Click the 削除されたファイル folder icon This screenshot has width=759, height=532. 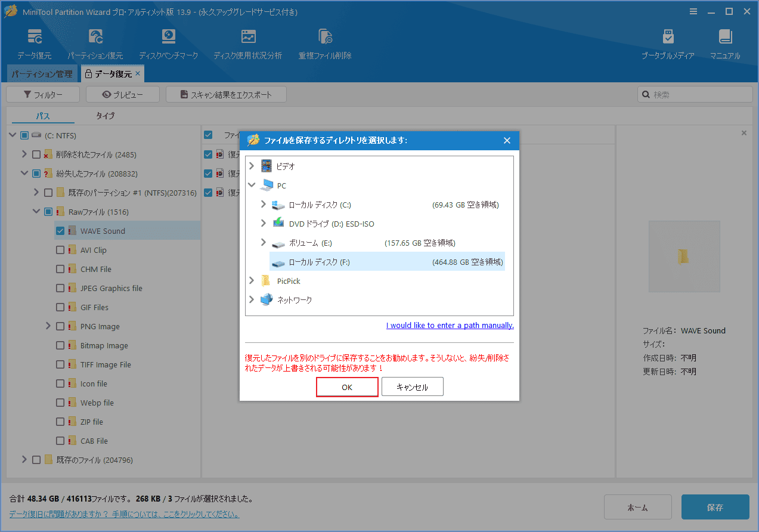pyautogui.click(x=48, y=154)
